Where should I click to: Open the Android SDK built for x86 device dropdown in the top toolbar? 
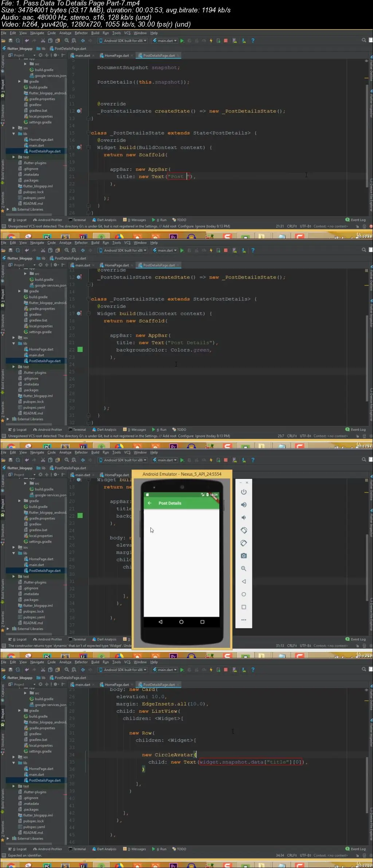click(x=123, y=41)
